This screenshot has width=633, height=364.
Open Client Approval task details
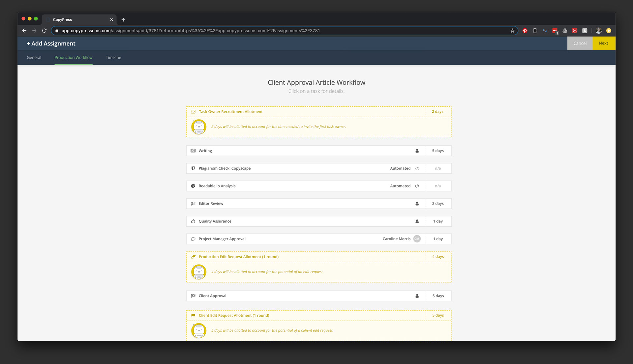(x=319, y=296)
